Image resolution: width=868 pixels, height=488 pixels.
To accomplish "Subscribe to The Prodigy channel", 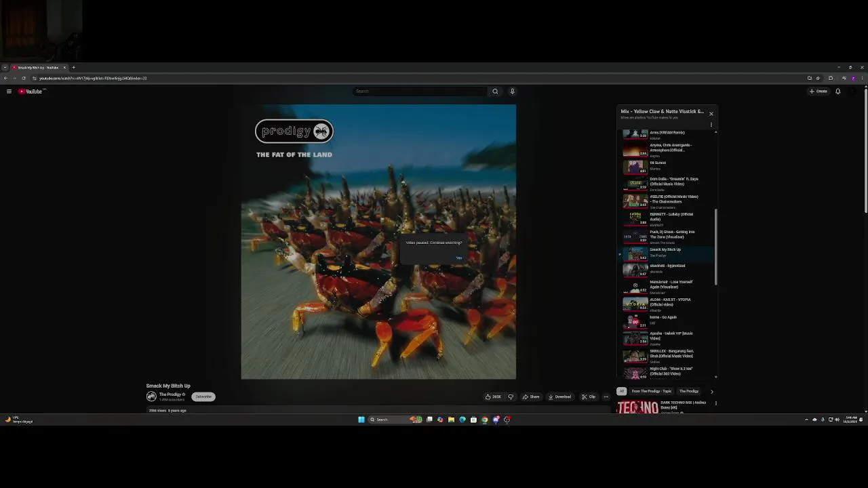I will click(x=203, y=396).
